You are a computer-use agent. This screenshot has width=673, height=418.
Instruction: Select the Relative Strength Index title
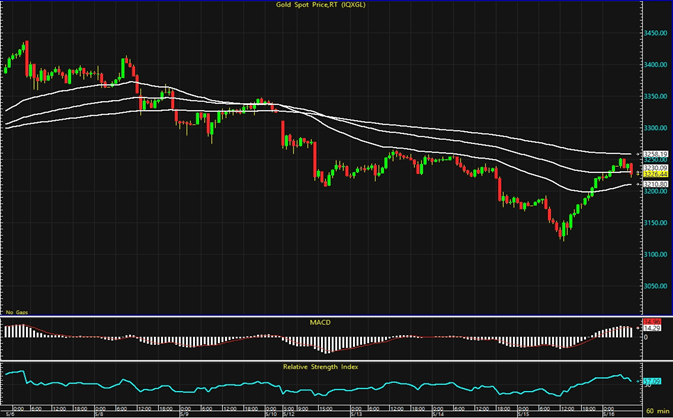click(x=318, y=367)
